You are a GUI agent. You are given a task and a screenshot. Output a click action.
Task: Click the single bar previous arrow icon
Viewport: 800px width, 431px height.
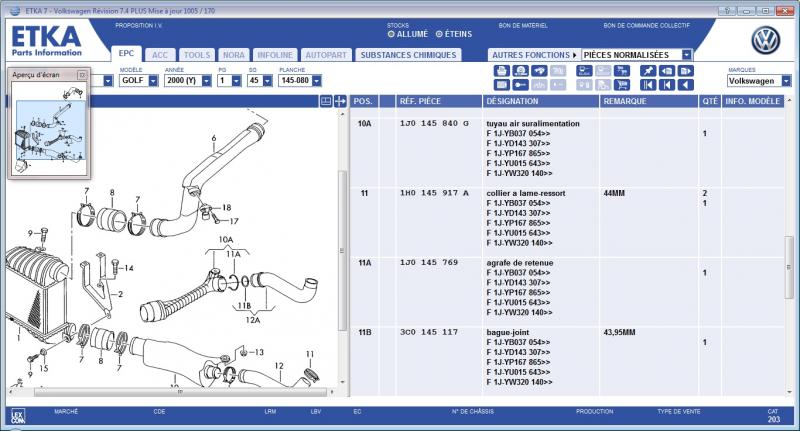point(667,85)
